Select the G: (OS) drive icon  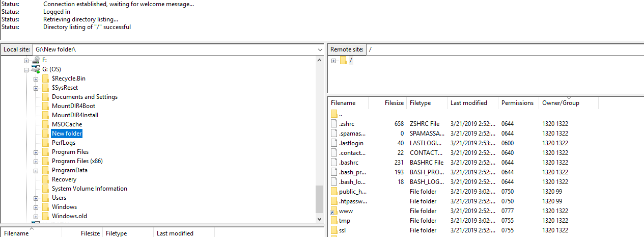point(36,69)
